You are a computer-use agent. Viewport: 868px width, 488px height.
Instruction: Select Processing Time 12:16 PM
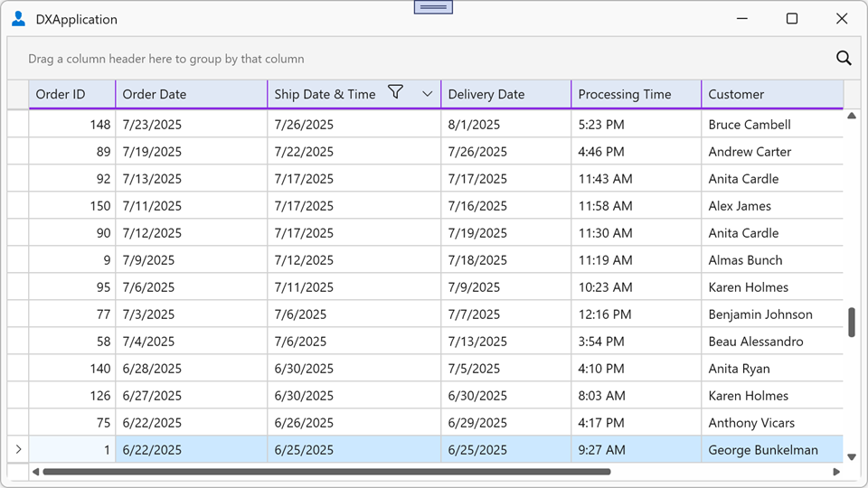coord(636,314)
